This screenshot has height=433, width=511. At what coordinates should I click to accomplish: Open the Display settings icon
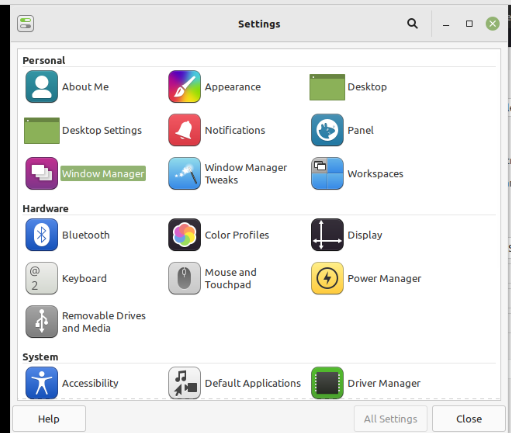[x=327, y=235]
